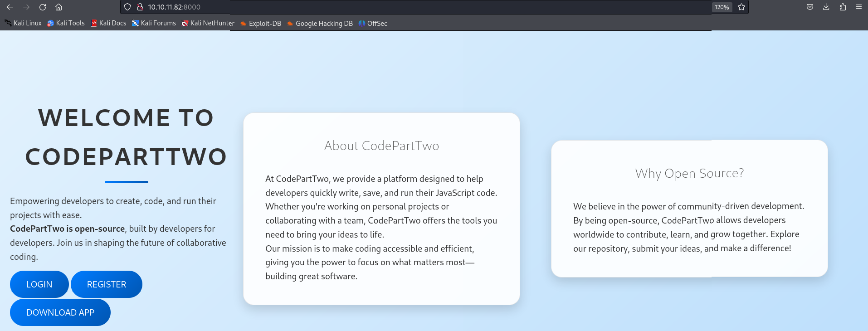The image size is (868, 331).
Task: Open the Exploit-DB bookmark
Action: pos(261,24)
